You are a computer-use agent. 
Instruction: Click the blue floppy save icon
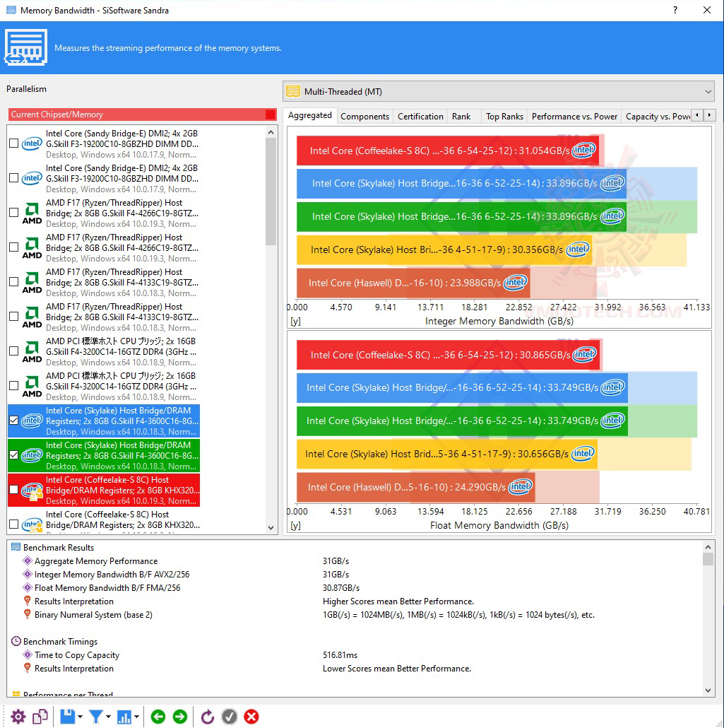pyautogui.click(x=67, y=717)
